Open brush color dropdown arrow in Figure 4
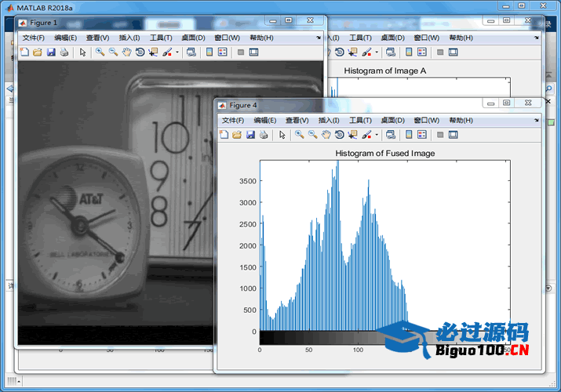This screenshot has height=392, width=561. pos(377,135)
